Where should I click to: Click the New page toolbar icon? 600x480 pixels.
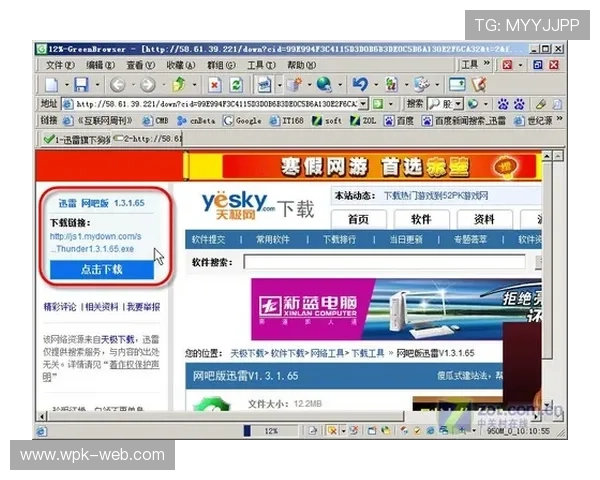52,85
